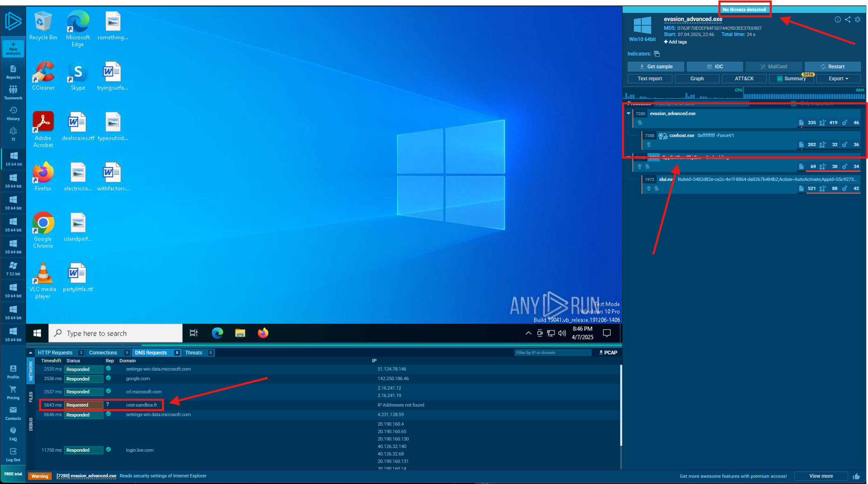Viewport: 868px width, 484px height.
Task: Open the Export dropdown
Action: click(x=839, y=79)
